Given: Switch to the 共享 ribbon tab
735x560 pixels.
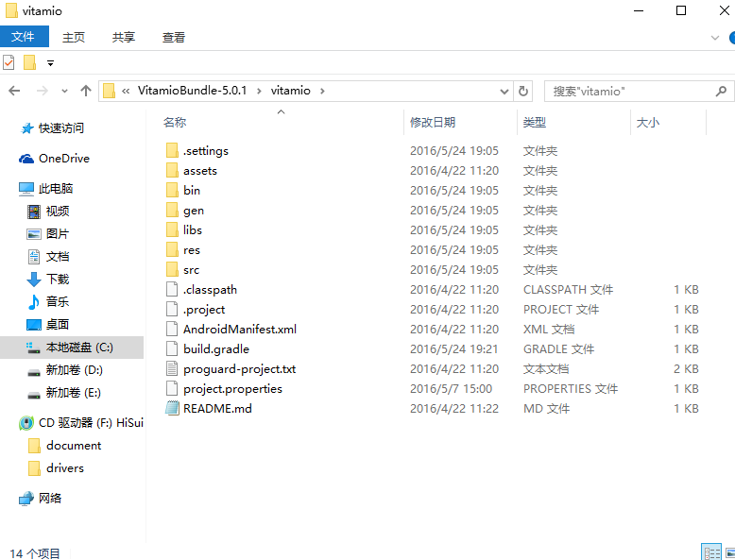Looking at the screenshot, I should [124, 37].
